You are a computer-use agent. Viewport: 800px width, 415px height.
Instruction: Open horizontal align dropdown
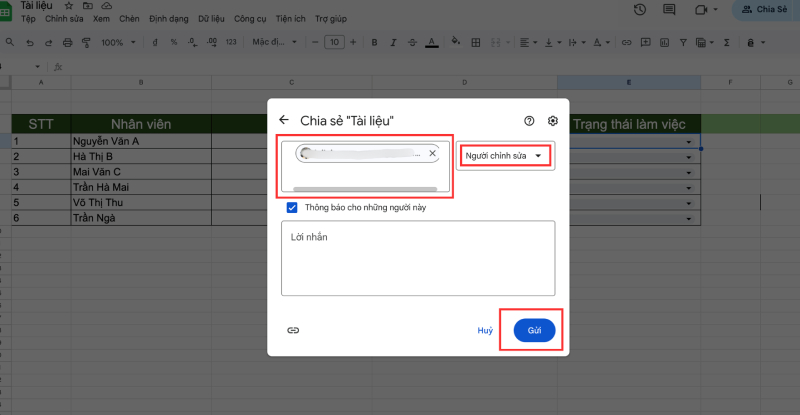[528, 43]
